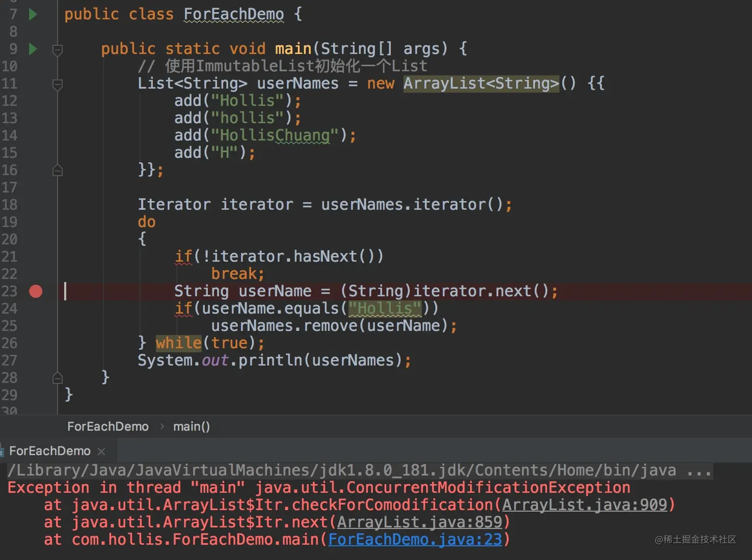Click fold end marker at line 16
The height and width of the screenshot is (560, 752).
[58, 171]
